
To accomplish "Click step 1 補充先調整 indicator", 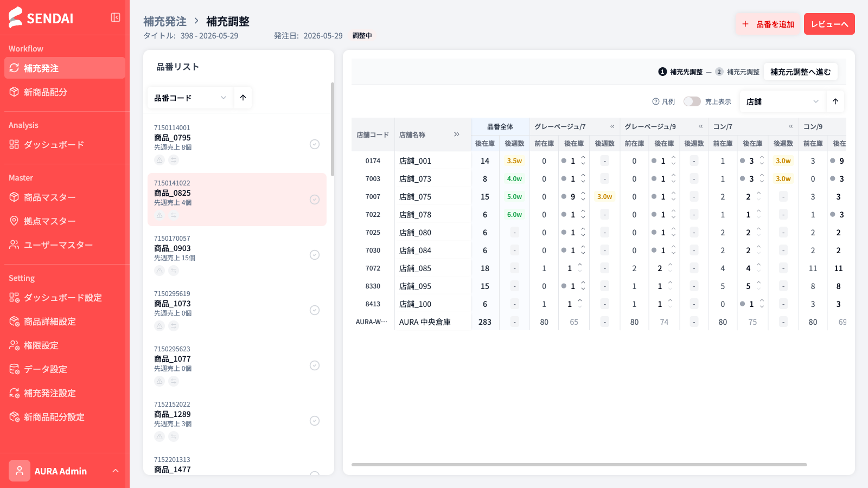I will (x=680, y=72).
